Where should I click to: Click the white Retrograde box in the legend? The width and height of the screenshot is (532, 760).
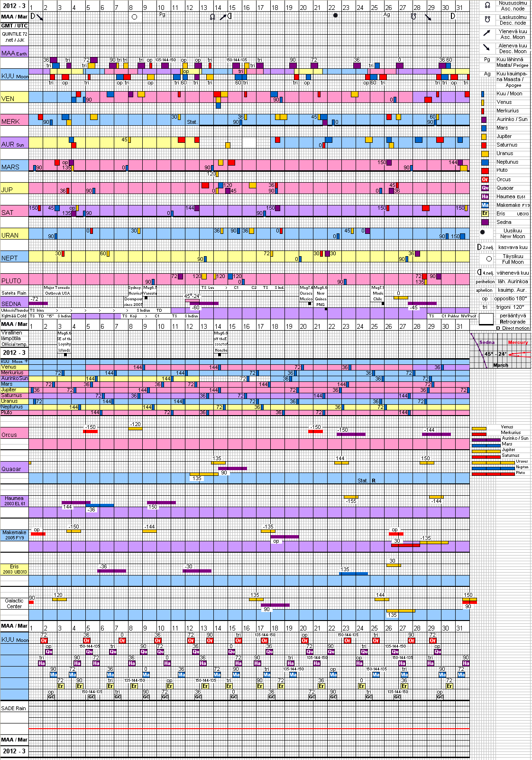point(486,319)
